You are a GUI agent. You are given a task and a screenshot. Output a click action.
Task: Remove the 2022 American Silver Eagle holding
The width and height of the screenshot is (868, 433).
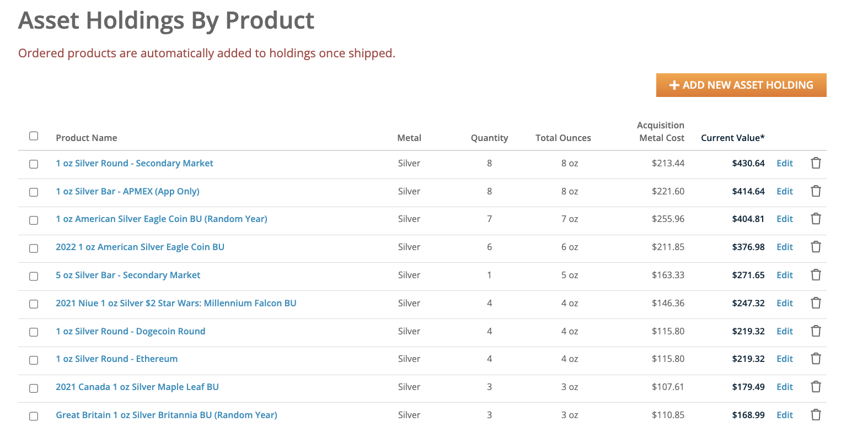[x=816, y=247]
